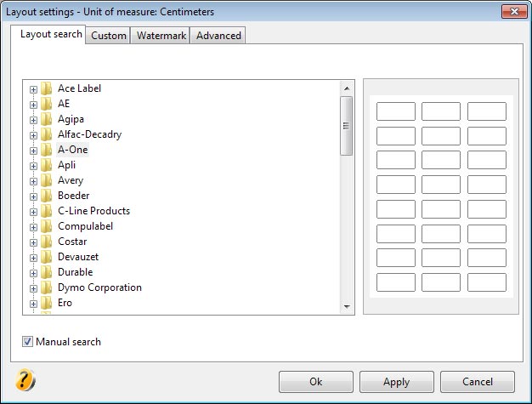Select the Compulabel tree item
This screenshot has width=532, height=404.
click(x=85, y=226)
